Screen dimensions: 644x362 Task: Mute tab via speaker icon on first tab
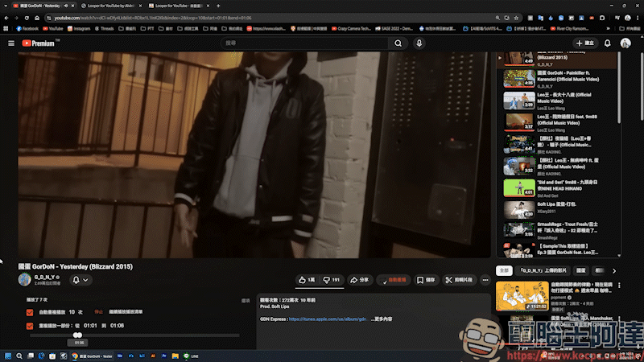coord(66,6)
